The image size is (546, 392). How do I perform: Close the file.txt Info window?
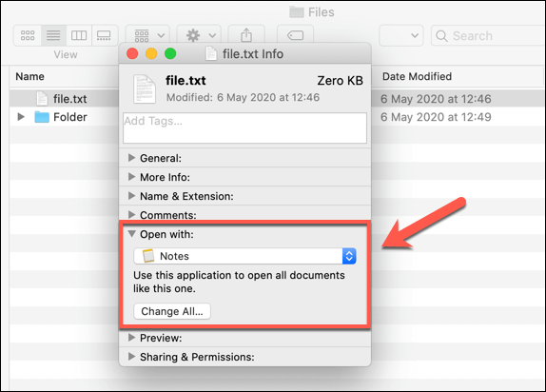(x=132, y=53)
